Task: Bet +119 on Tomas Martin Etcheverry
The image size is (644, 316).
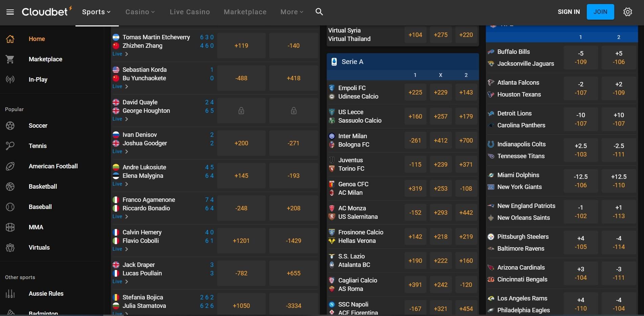Action: (241, 46)
